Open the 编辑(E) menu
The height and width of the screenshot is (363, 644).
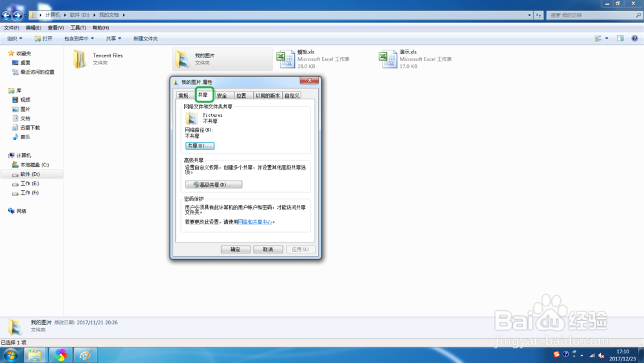(x=33, y=28)
